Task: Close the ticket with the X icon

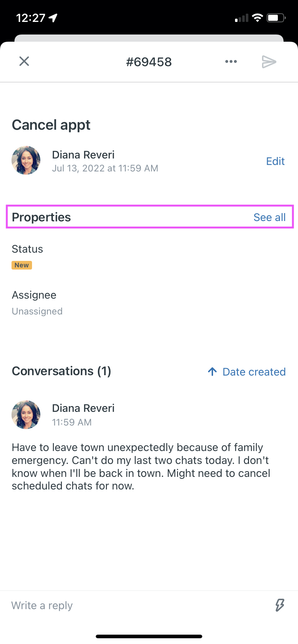Action: pos(24,61)
